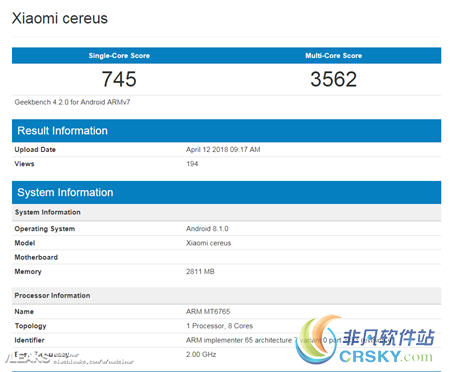Click the views count 194
Viewport: 450px width, 372px height.
192,164
